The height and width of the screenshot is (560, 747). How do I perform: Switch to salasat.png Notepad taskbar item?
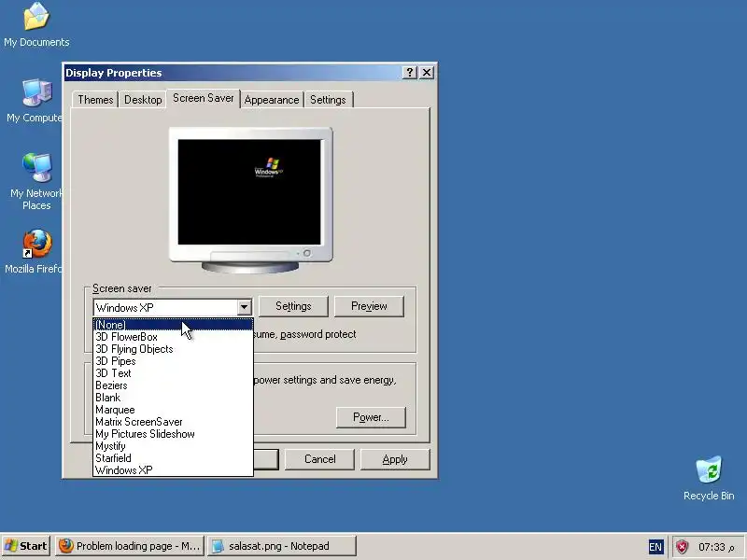pyautogui.click(x=282, y=546)
